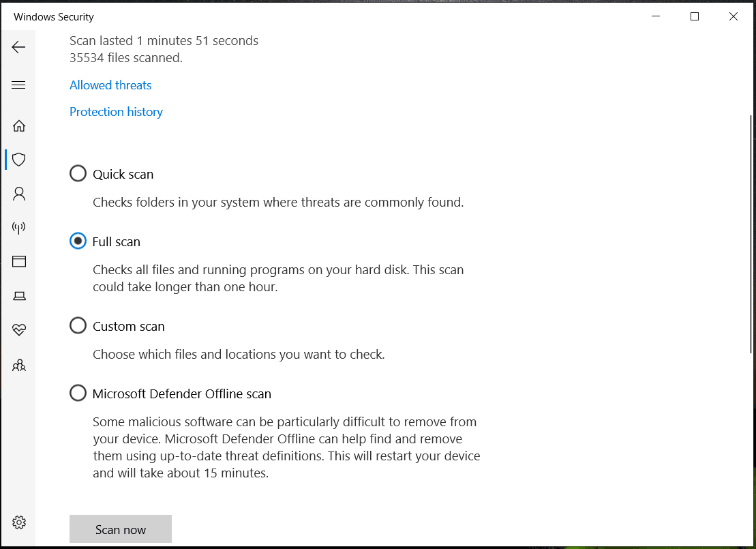Open the Allowed threats link
Viewport: 756px width, 549px height.
[x=110, y=85]
